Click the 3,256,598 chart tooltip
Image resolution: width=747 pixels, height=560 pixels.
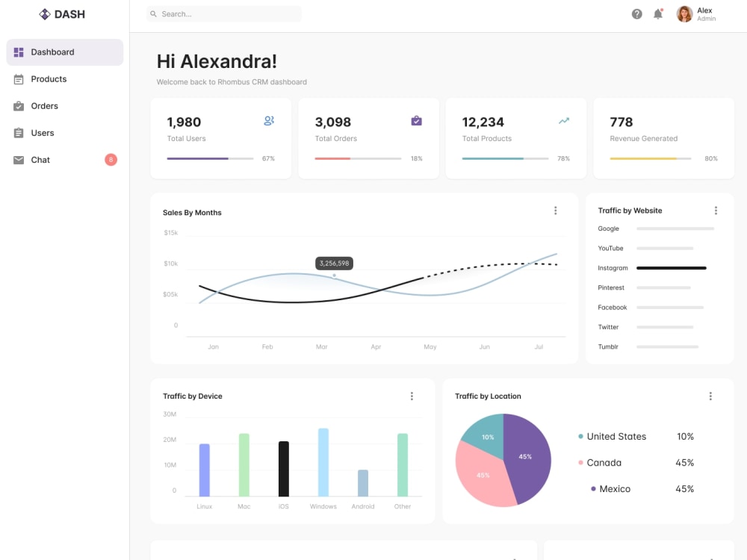(334, 264)
